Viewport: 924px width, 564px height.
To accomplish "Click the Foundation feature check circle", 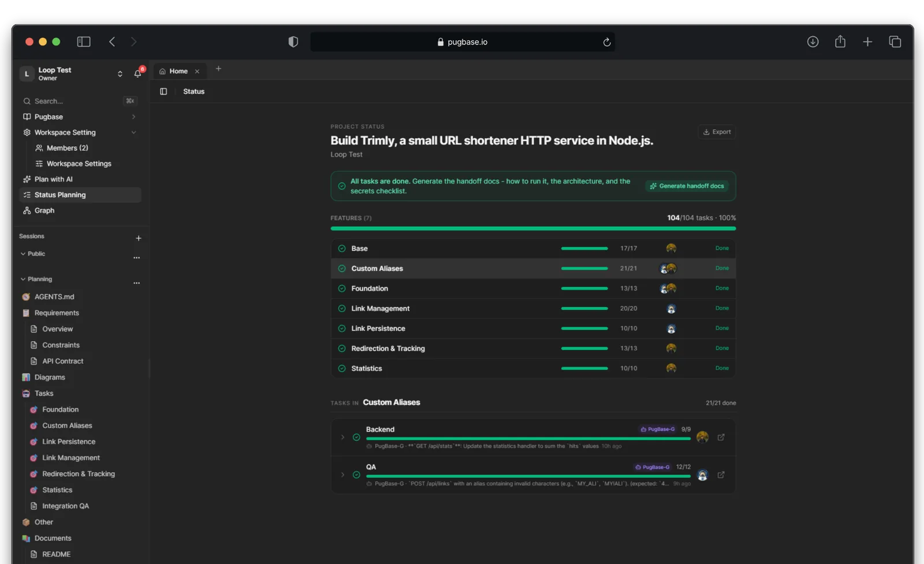I will click(x=342, y=288).
